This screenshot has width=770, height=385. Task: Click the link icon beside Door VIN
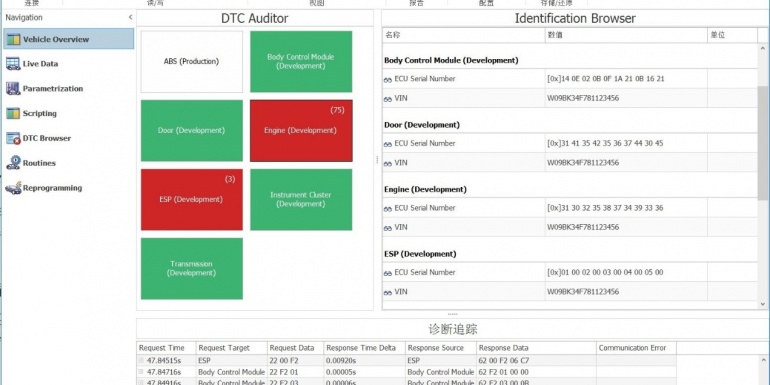click(x=387, y=164)
